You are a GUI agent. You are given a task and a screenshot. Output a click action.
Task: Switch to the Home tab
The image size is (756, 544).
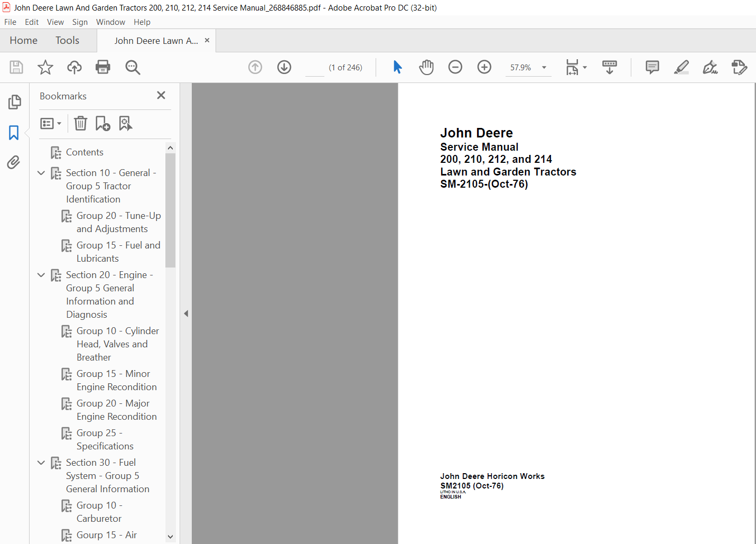(24, 41)
